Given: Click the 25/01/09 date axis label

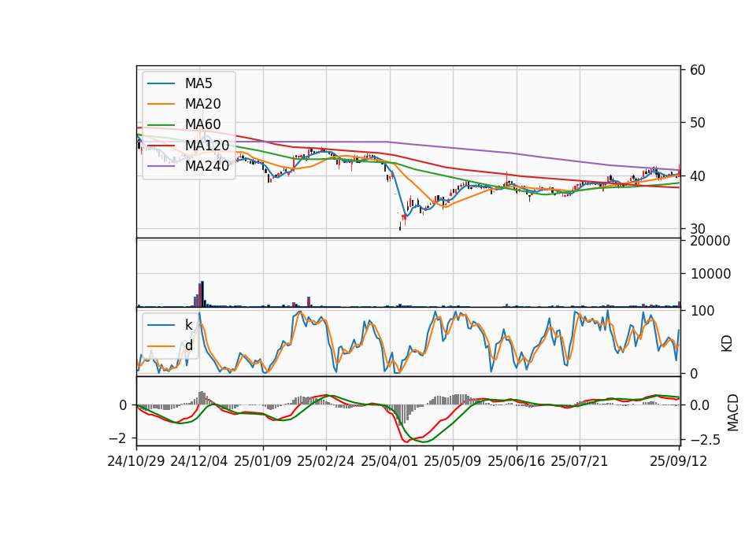Looking at the screenshot, I should pyautogui.click(x=263, y=461).
